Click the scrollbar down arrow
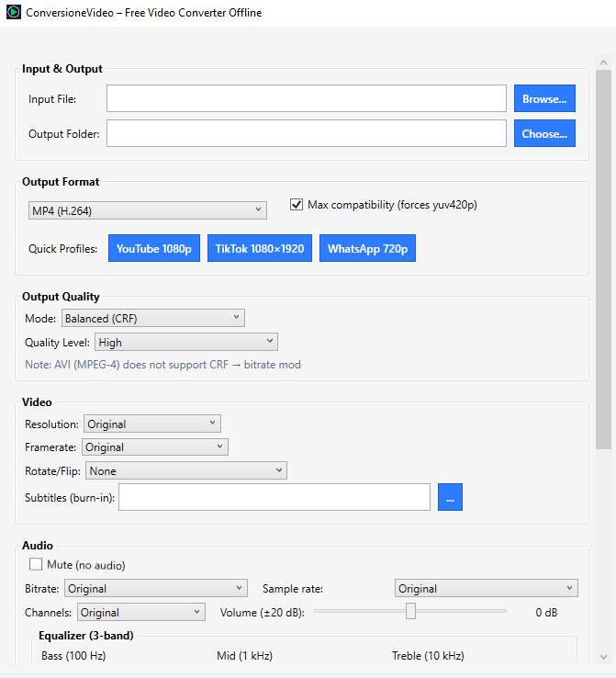Screen dimensions: 616x678 (603, 657)
